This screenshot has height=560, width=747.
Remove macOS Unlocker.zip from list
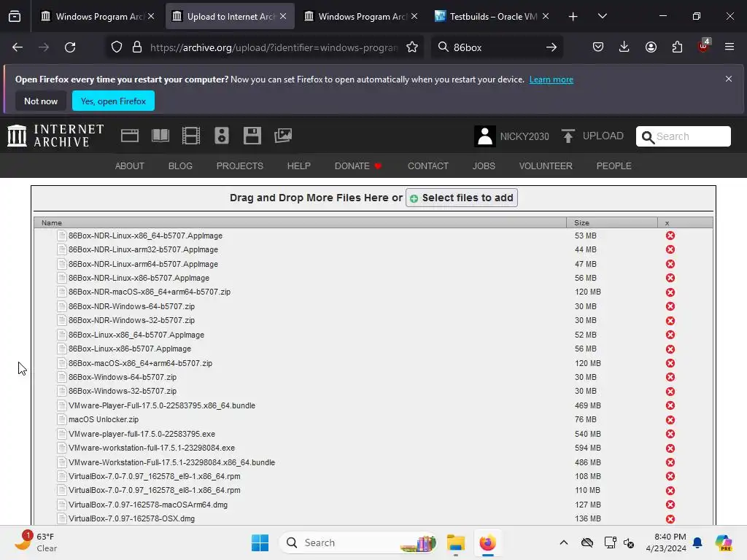(x=670, y=420)
